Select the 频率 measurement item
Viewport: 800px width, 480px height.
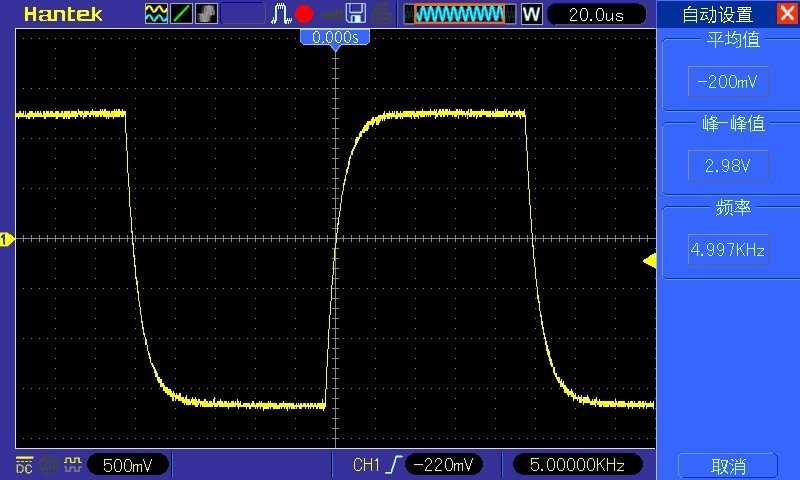pyautogui.click(x=728, y=249)
